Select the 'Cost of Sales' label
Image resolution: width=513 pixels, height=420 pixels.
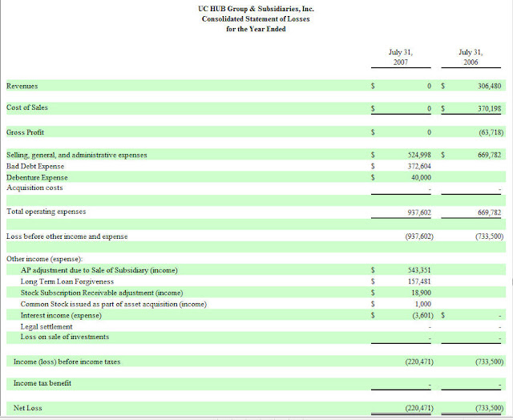26,107
